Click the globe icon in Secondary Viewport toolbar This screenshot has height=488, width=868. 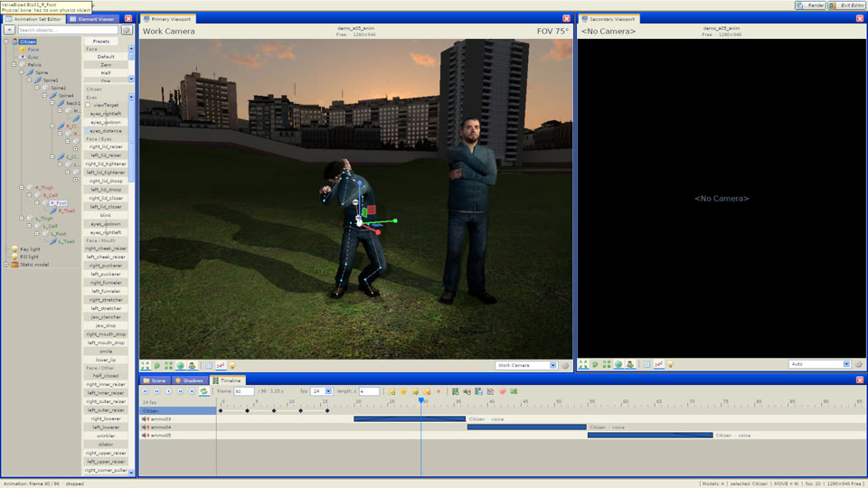coord(618,364)
